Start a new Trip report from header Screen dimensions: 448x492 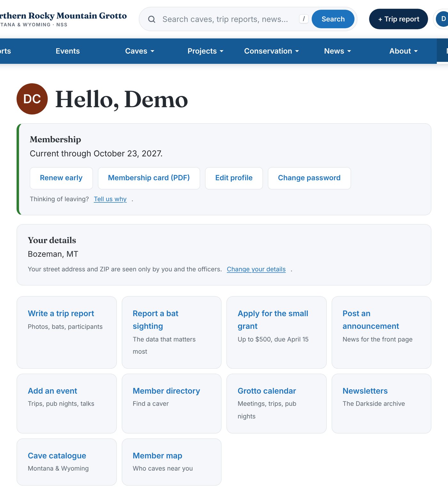click(x=398, y=19)
